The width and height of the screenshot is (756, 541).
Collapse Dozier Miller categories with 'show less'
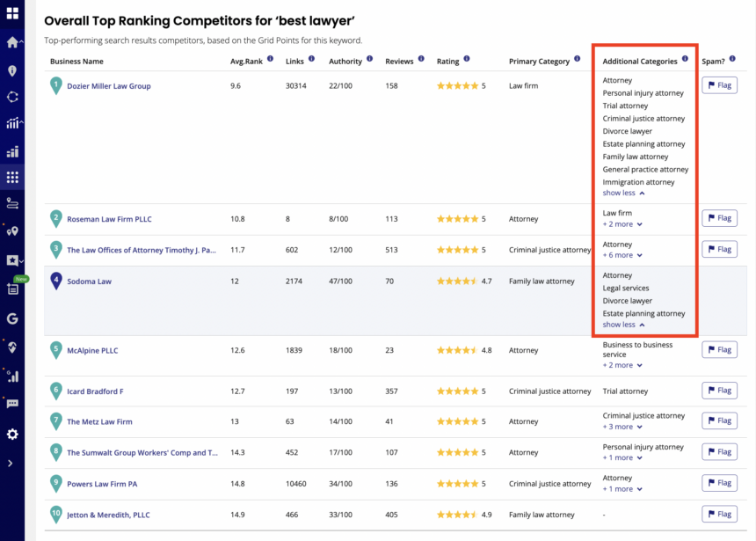coord(623,193)
